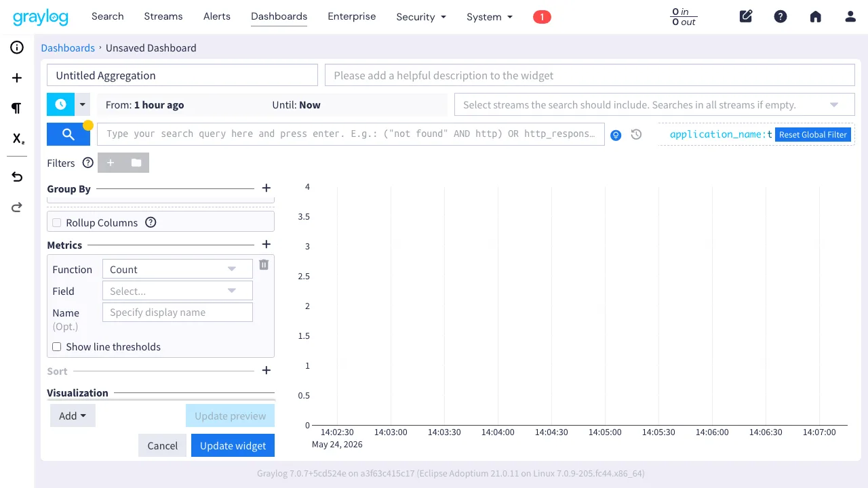Go to the Search page
868x488 pixels.
pos(108,16)
